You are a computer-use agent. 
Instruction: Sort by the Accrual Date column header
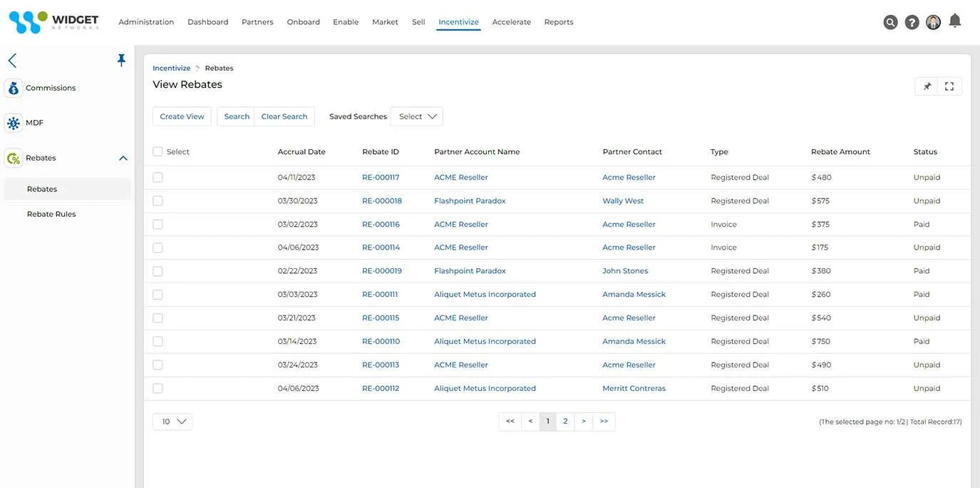pyautogui.click(x=301, y=152)
